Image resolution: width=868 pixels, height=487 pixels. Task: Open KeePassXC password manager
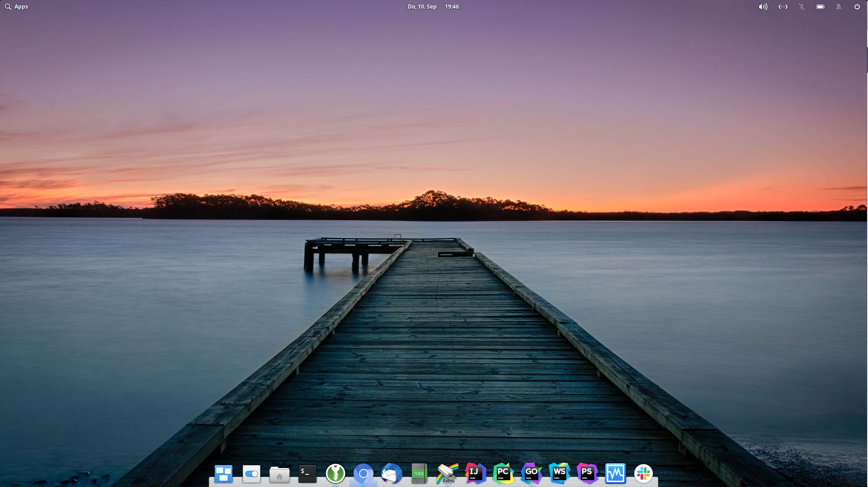pyautogui.click(x=335, y=473)
